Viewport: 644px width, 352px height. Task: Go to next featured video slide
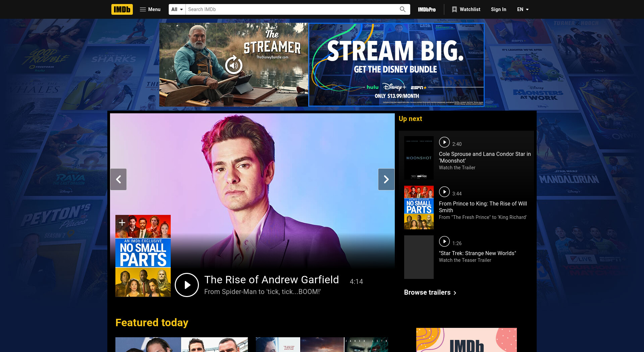tap(386, 179)
